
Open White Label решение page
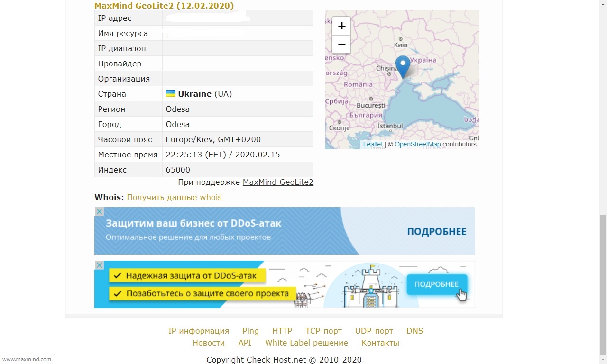pos(306,343)
